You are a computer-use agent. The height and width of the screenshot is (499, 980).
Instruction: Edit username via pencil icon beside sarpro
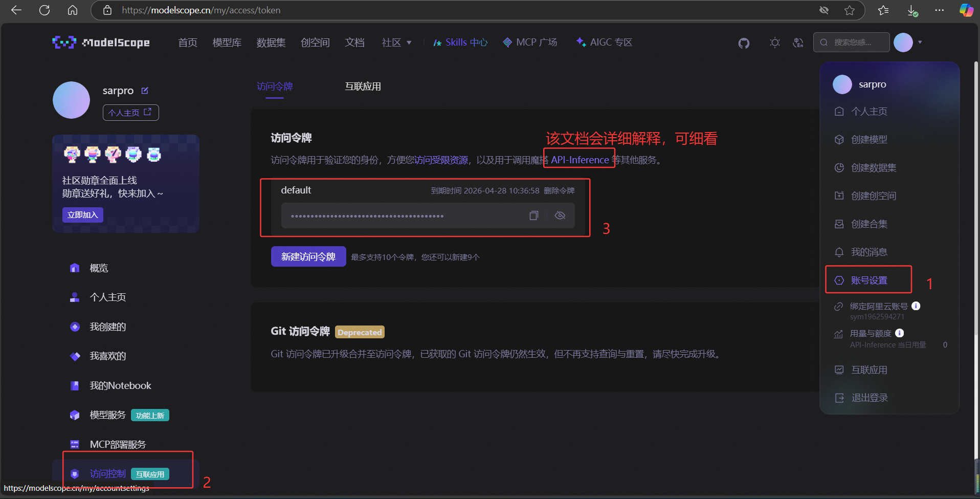click(x=145, y=91)
